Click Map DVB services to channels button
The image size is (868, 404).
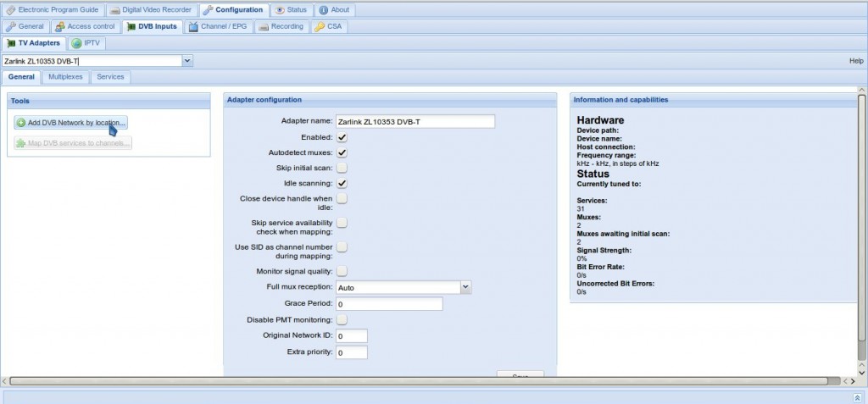coord(73,143)
